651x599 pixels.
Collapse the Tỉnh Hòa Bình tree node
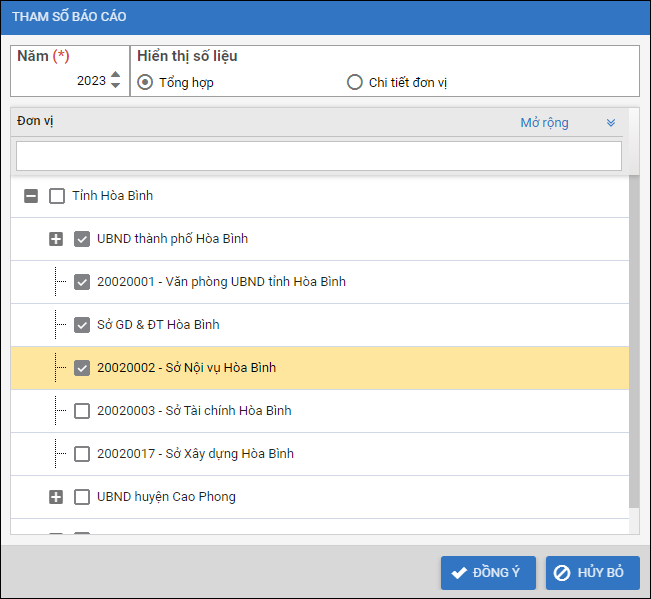pos(31,196)
